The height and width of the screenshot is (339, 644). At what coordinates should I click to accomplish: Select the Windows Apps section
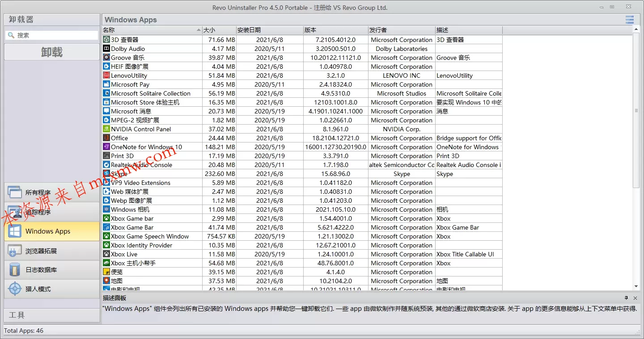coord(52,231)
